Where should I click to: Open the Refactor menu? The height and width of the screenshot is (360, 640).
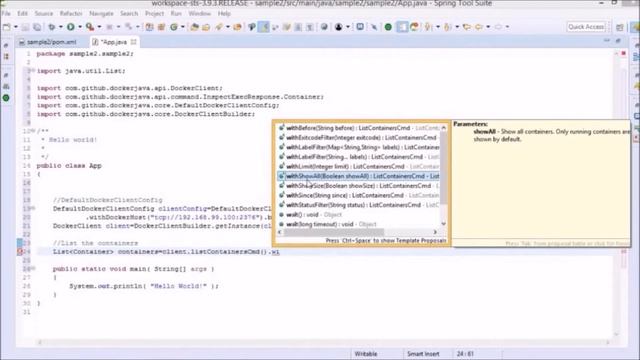71,13
